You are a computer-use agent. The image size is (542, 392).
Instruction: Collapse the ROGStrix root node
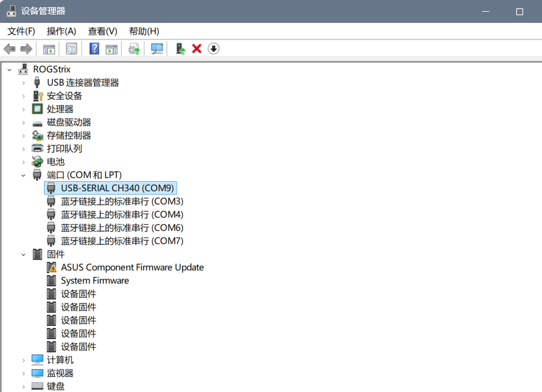point(9,70)
